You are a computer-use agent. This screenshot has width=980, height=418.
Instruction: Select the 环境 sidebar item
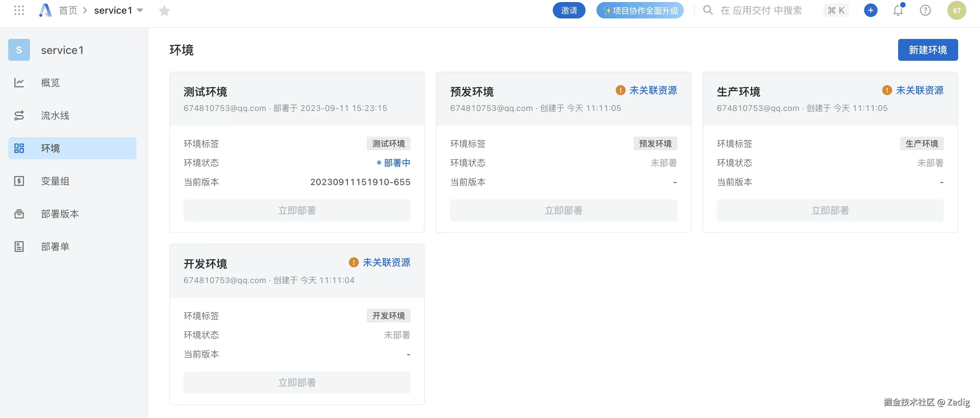72,148
